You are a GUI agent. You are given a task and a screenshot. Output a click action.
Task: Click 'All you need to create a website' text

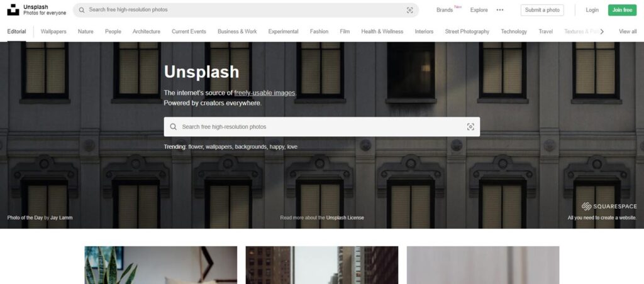602,218
